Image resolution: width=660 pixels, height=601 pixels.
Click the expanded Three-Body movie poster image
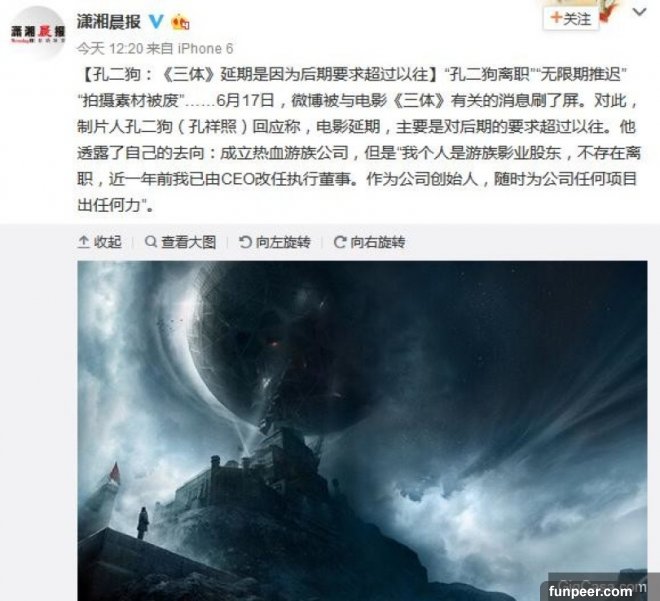click(x=362, y=430)
